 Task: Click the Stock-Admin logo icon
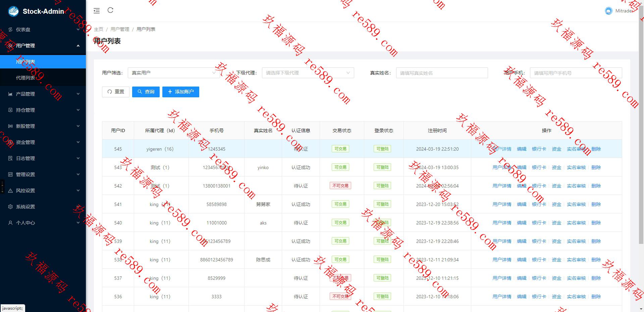point(13,11)
